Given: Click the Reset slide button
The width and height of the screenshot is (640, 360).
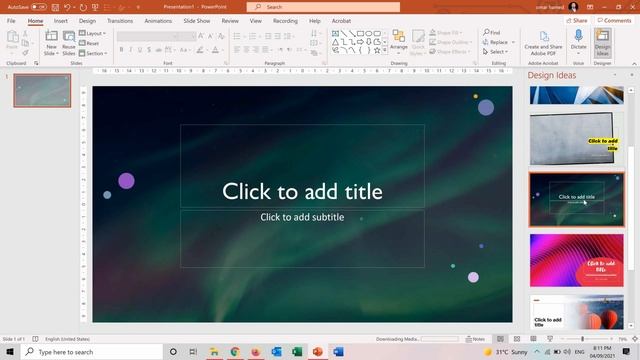Looking at the screenshot, I should pyautogui.click(x=89, y=43).
